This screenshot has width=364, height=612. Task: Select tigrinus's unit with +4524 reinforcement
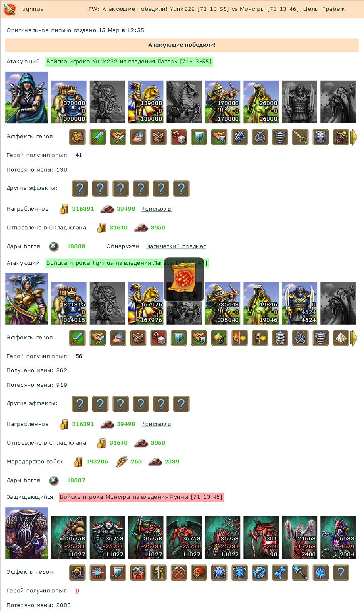click(300, 303)
